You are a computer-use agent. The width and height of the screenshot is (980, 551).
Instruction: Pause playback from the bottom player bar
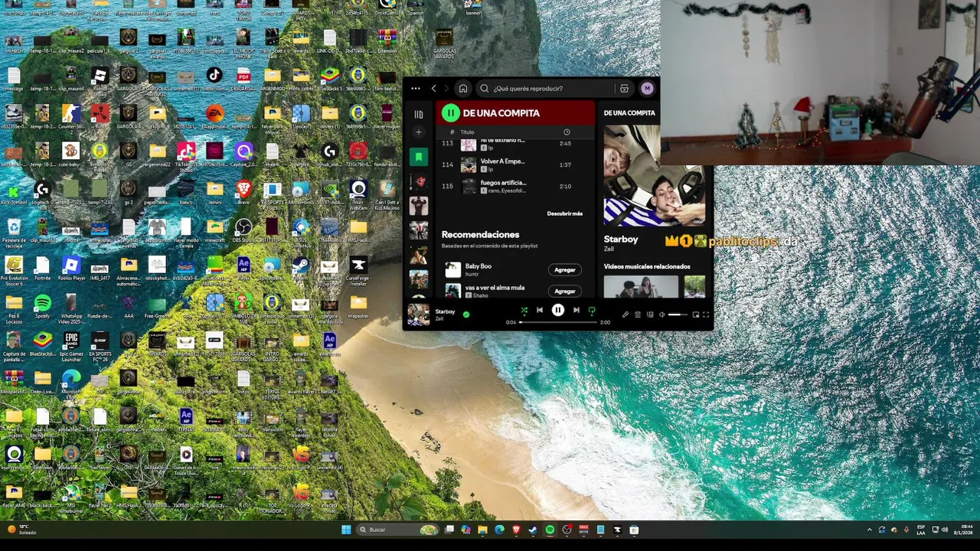point(558,310)
